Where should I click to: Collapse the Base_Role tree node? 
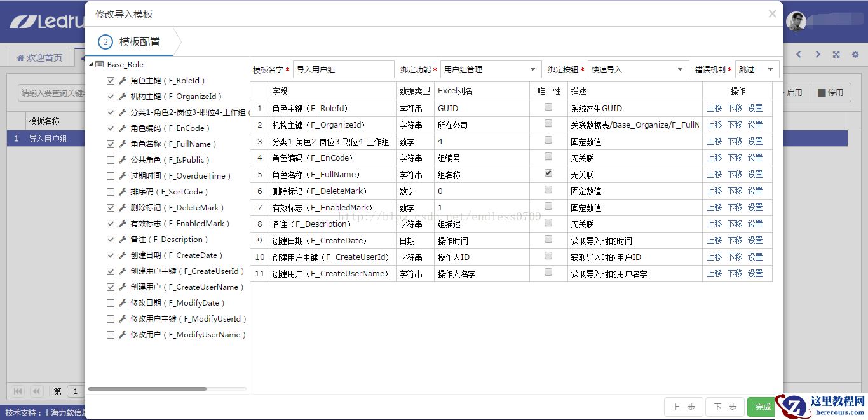click(x=91, y=65)
